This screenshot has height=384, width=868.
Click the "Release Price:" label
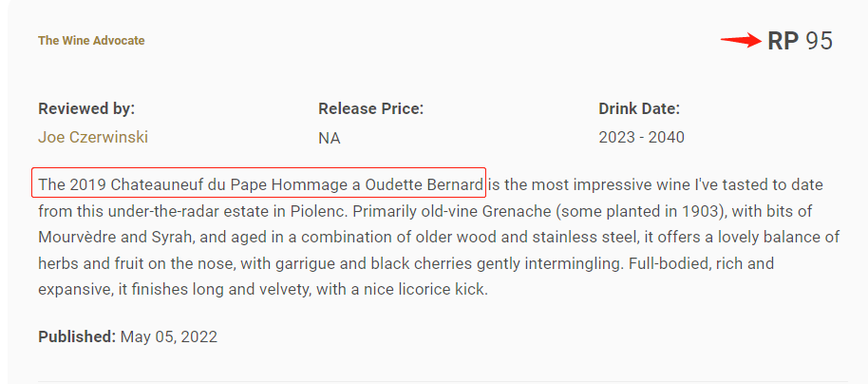(370, 108)
